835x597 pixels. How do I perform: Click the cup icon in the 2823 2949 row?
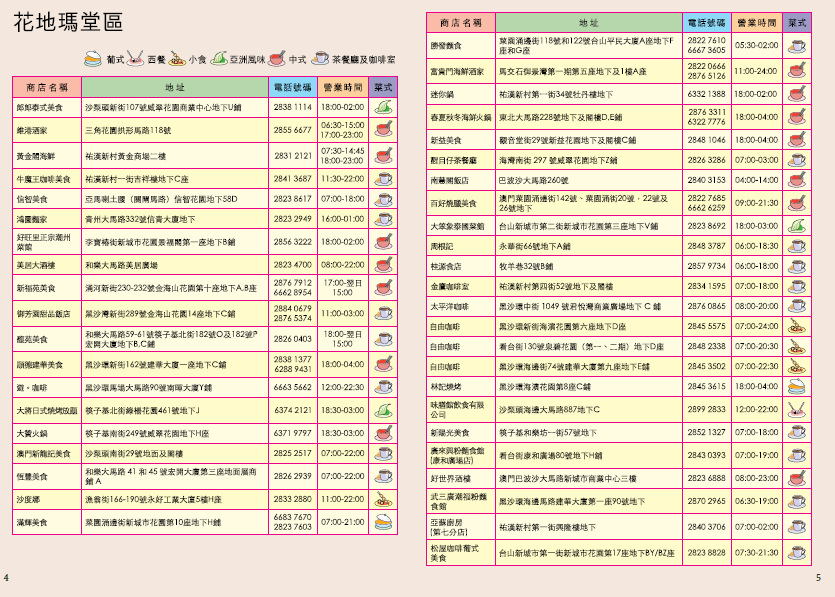(383, 219)
